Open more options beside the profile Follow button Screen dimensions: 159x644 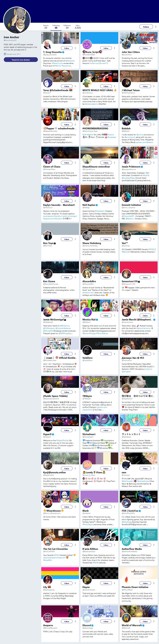tap(156, 27)
